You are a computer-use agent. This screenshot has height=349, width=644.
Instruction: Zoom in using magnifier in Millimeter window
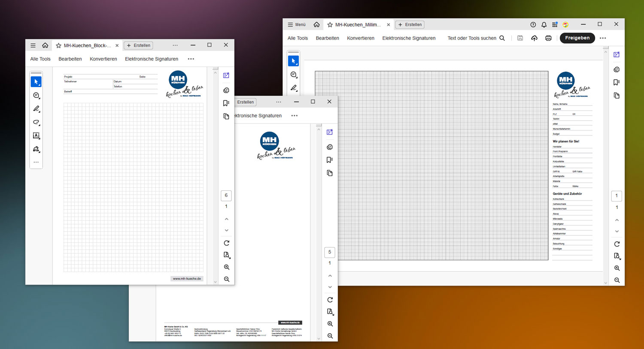[x=617, y=268]
